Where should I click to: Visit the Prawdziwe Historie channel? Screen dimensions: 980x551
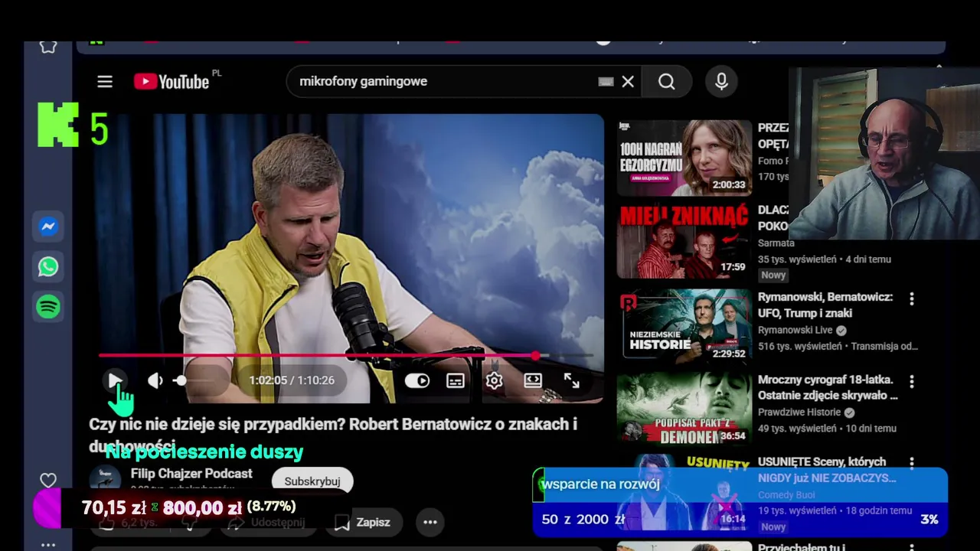[x=800, y=412]
